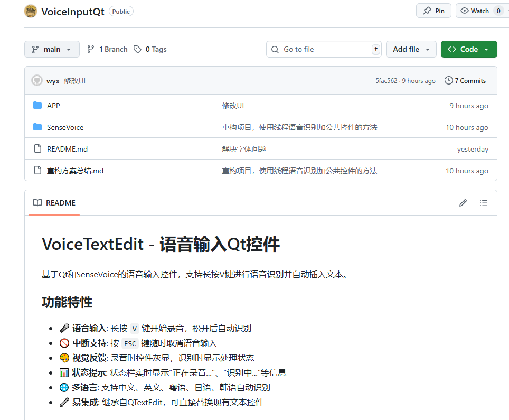
Task: Open the main branch dropdown
Action: click(52, 49)
